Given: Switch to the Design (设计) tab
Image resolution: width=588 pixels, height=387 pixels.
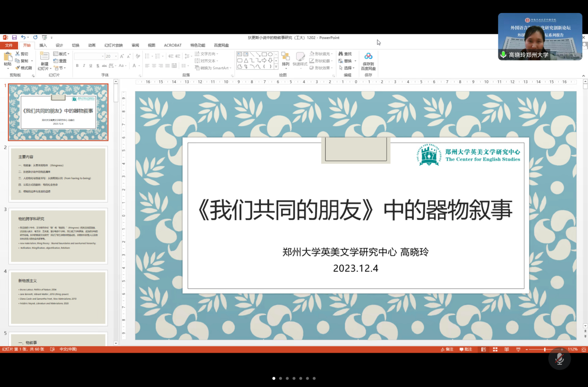Looking at the screenshot, I should click(x=59, y=46).
